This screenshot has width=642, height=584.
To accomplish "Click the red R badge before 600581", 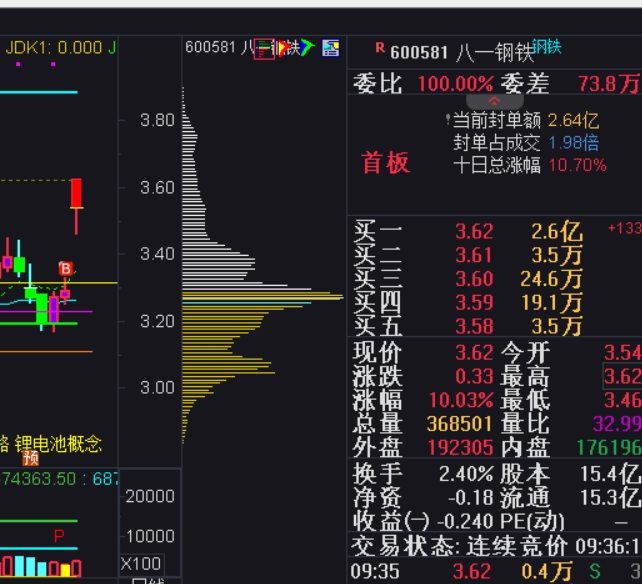I will pyautogui.click(x=380, y=48).
